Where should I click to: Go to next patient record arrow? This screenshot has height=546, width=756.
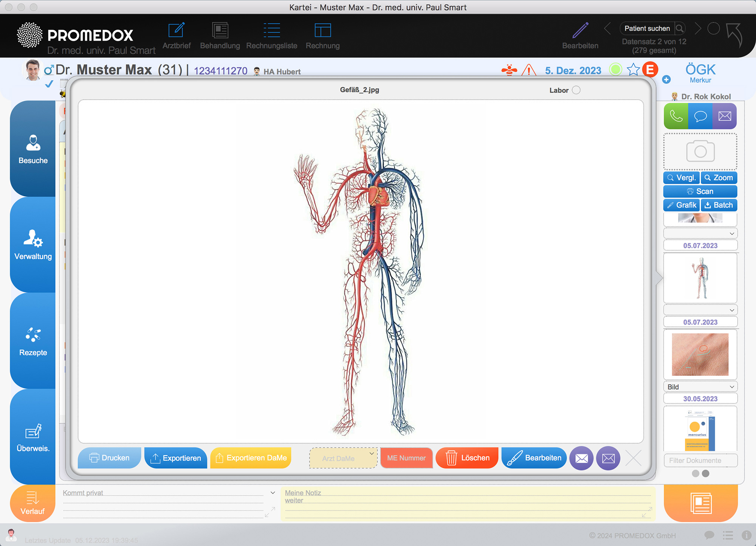coord(698,28)
